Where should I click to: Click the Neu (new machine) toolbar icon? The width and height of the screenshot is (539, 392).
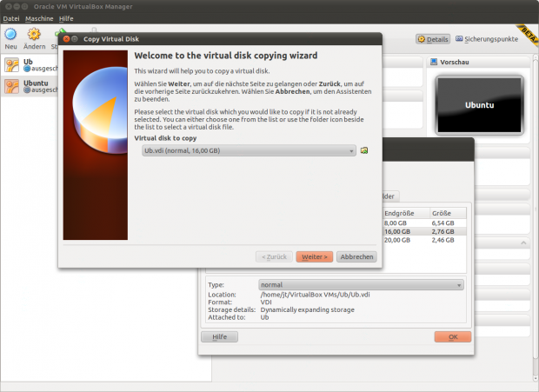pyautogui.click(x=10, y=35)
